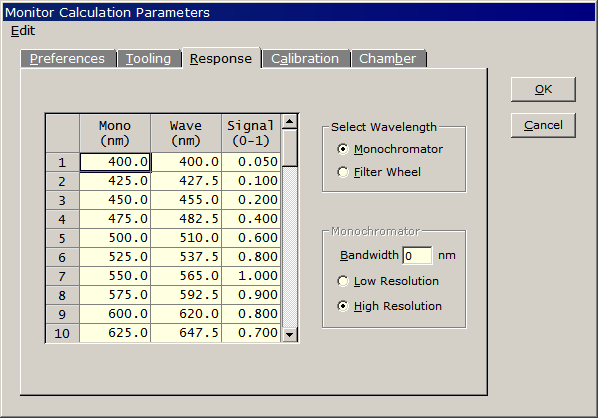Select Wave cell 427.5
Image resolution: width=598 pixels, height=418 pixels.
[x=186, y=181]
